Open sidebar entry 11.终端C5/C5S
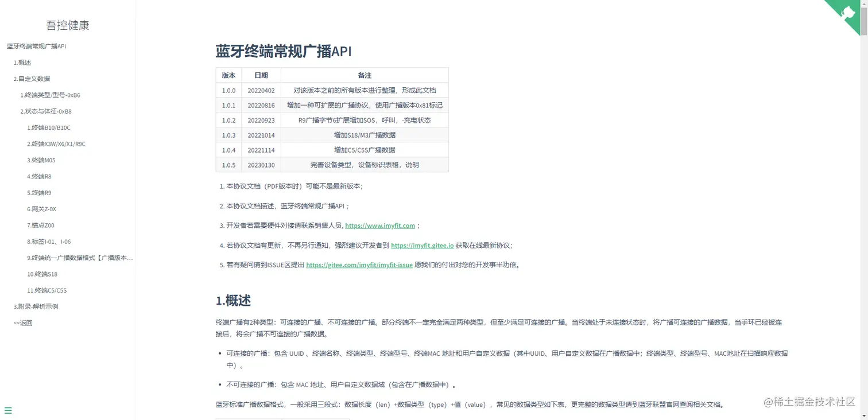 pos(47,290)
